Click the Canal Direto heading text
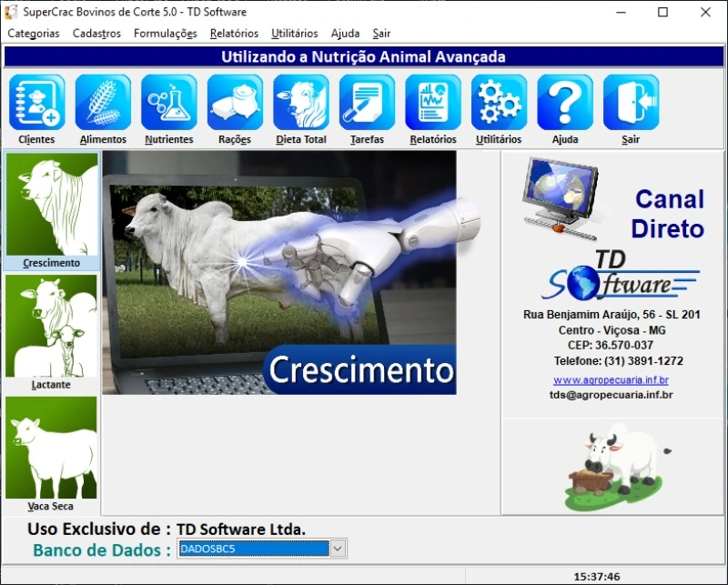Image resolution: width=728 pixels, height=585 pixels. (668, 214)
